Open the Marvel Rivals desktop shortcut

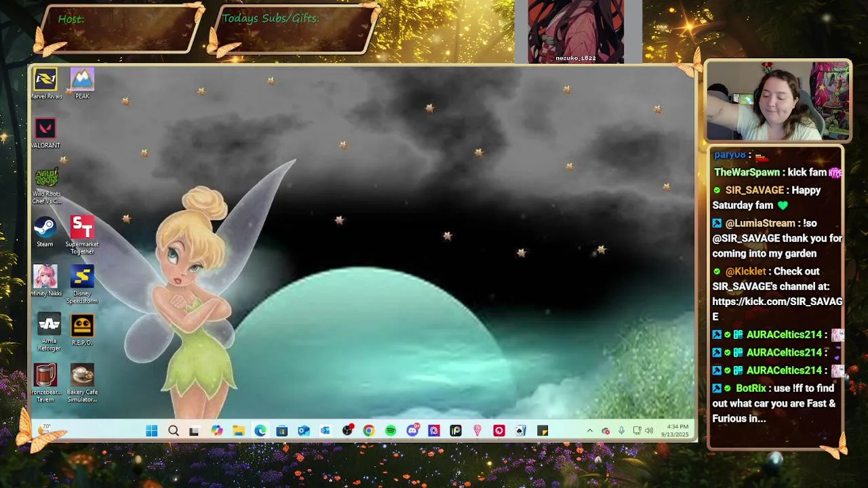[46, 84]
